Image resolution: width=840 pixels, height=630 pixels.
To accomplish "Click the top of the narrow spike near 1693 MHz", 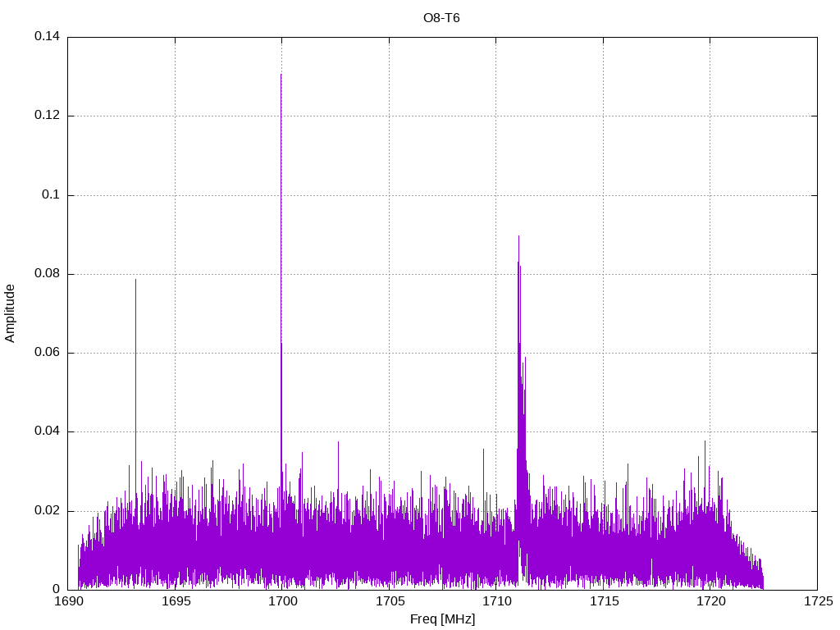I will point(136,280).
